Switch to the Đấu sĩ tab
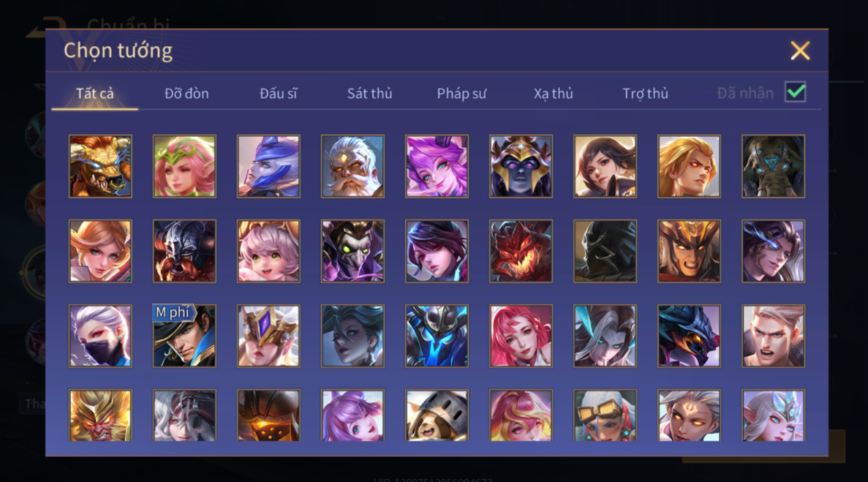This screenshot has width=868, height=482. tap(279, 94)
